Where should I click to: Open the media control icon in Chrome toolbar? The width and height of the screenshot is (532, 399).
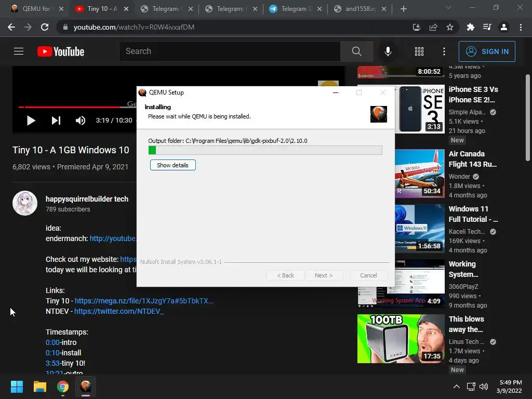487,27
